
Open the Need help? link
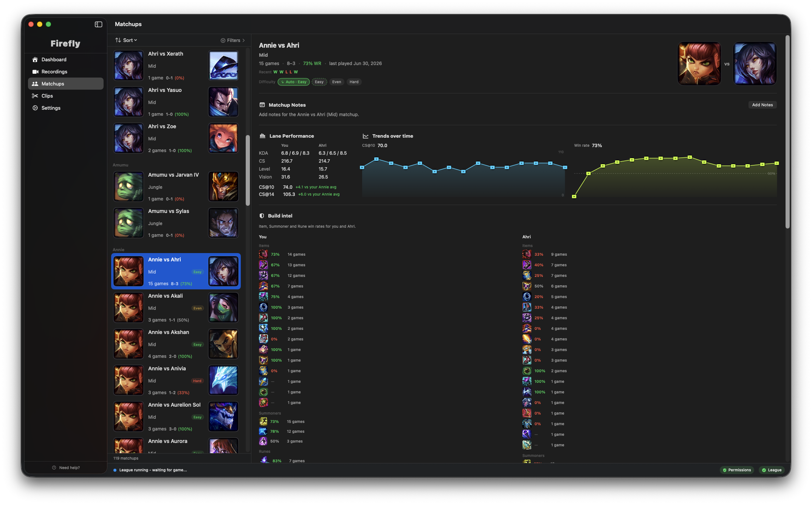[x=66, y=468]
